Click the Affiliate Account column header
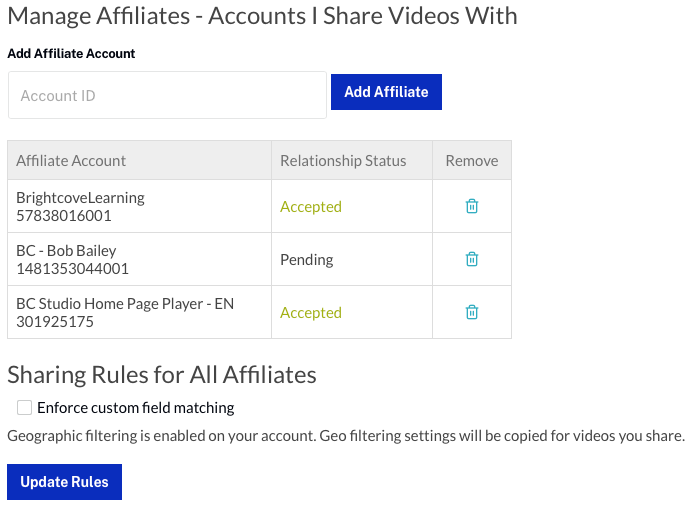This screenshot has width=698, height=510. pos(71,160)
